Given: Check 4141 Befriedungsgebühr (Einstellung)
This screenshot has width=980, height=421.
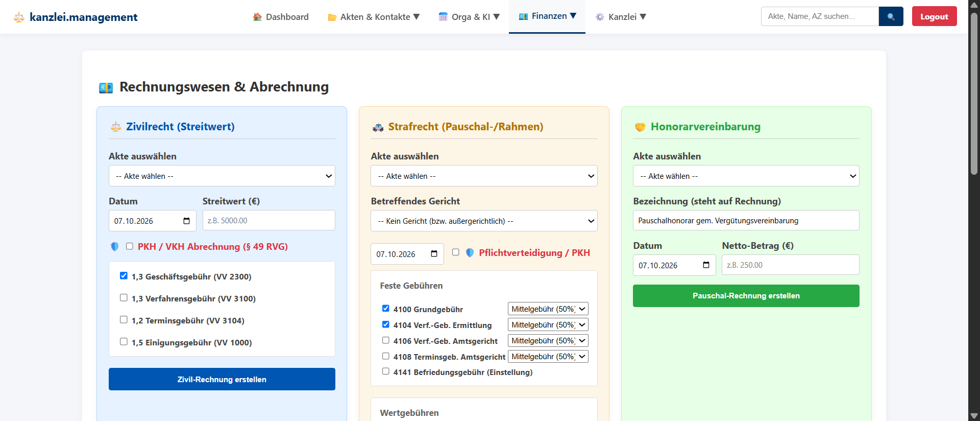Looking at the screenshot, I should [x=386, y=371].
